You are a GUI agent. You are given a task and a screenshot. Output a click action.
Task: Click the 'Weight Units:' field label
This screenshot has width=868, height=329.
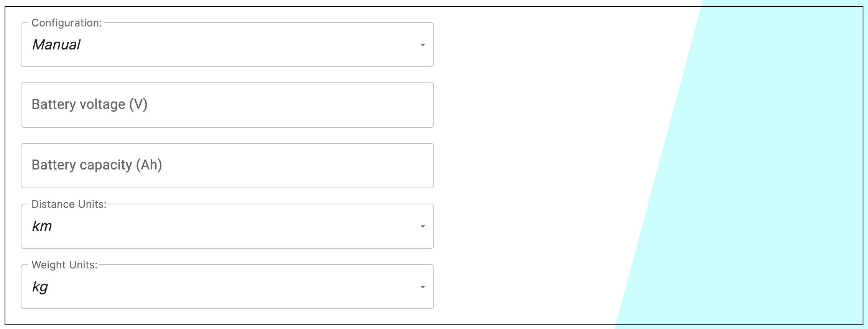click(x=64, y=265)
